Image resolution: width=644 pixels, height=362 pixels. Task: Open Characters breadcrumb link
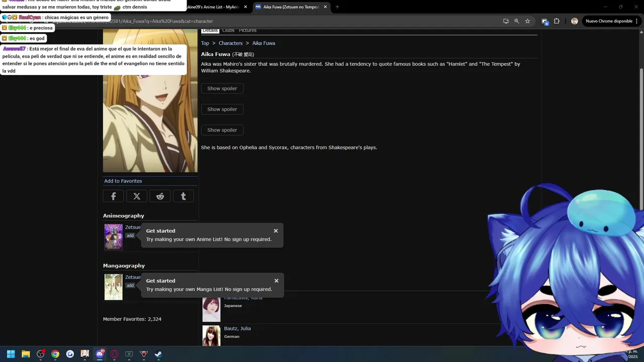tap(230, 43)
